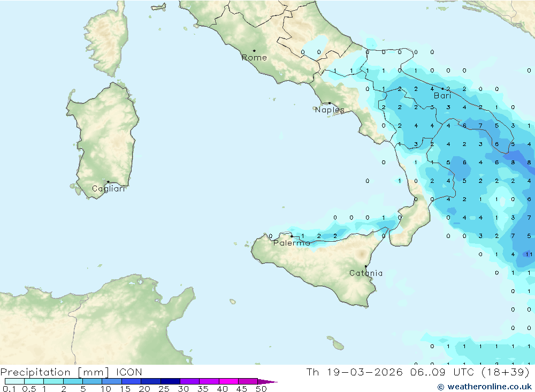Click the ICON model name

point(129,372)
